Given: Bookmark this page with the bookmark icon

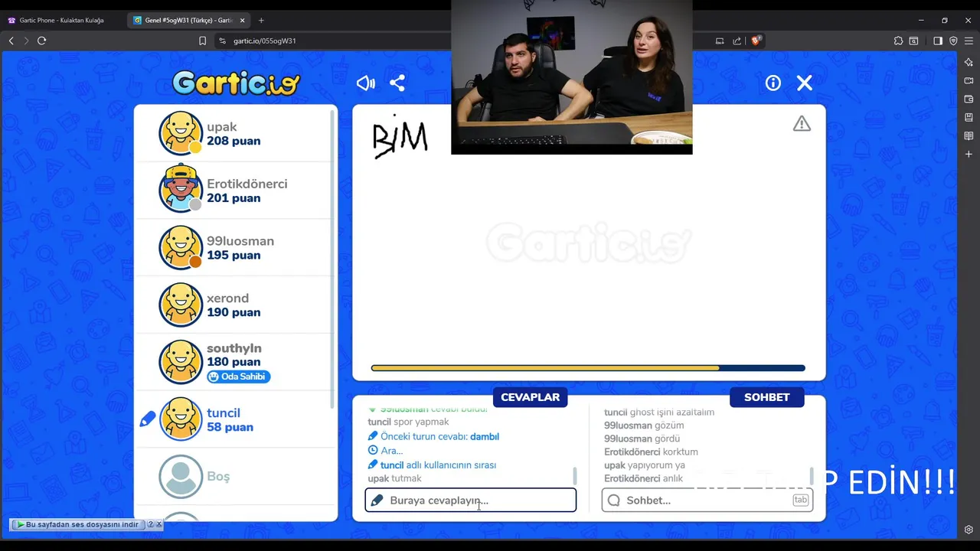Looking at the screenshot, I should [x=202, y=41].
